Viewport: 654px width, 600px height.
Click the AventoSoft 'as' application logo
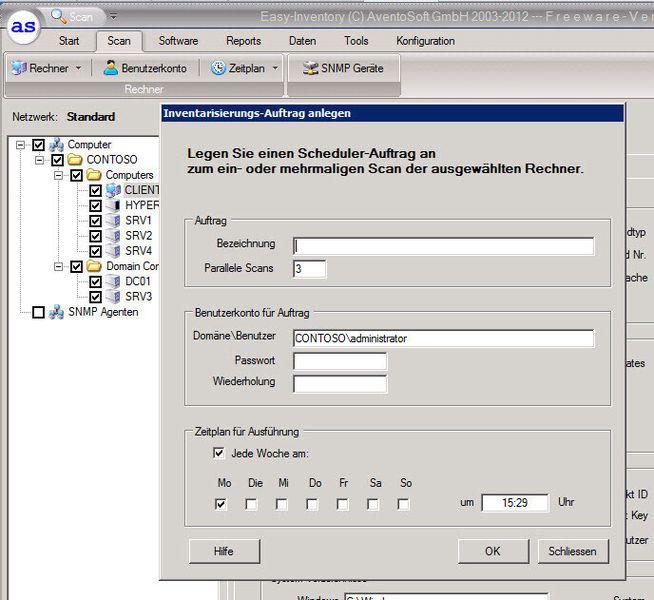(x=24, y=27)
